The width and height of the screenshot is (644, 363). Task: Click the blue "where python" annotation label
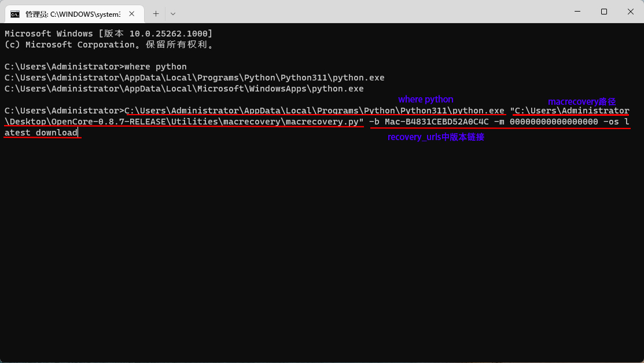(426, 100)
